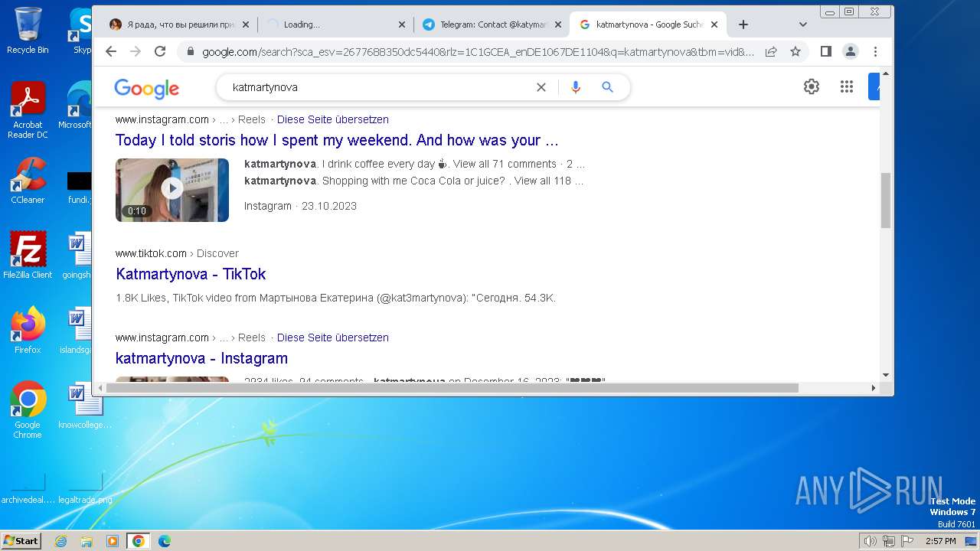Launch Firefox from the desktop
This screenshot has width=980, height=551.
(28, 331)
